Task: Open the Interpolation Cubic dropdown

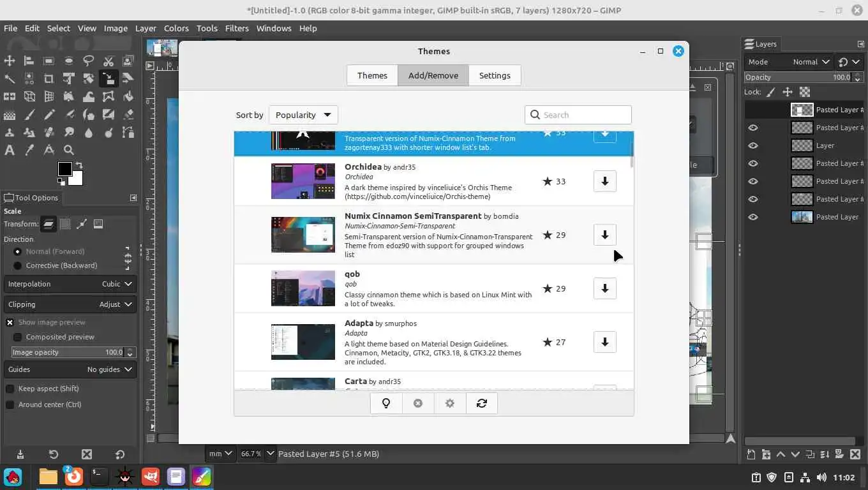Action: (70, 284)
